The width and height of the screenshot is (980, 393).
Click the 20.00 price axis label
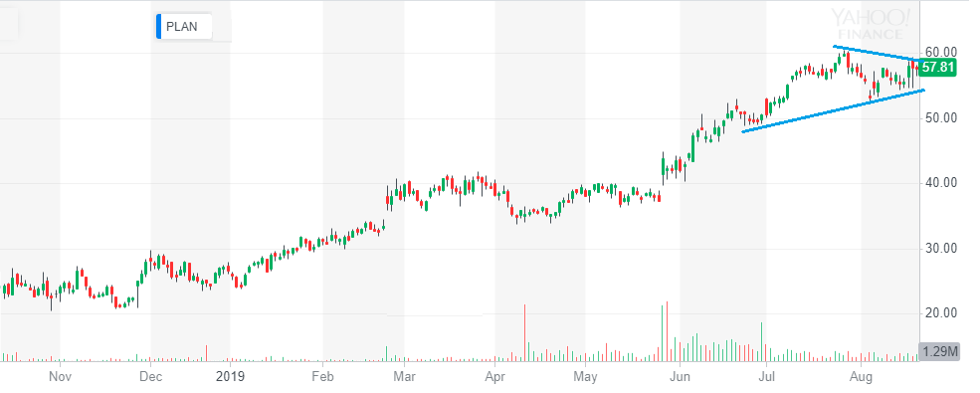941,313
